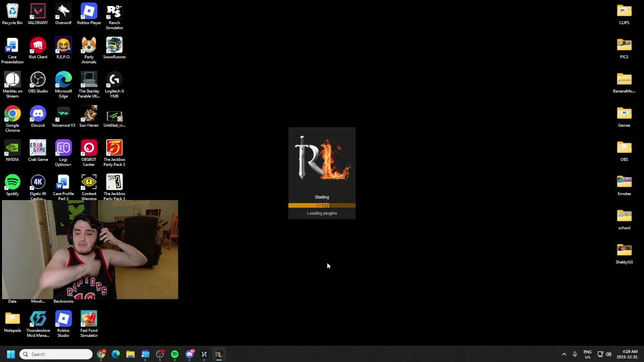644x362 pixels.
Task: Click the microphone tray icon
Action: click(x=575, y=354)
